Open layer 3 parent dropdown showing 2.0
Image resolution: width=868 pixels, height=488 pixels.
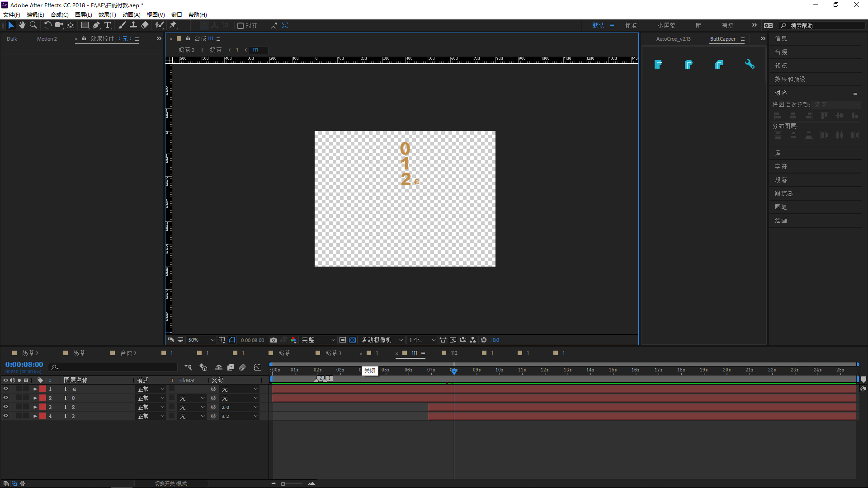tap(239, 407)
